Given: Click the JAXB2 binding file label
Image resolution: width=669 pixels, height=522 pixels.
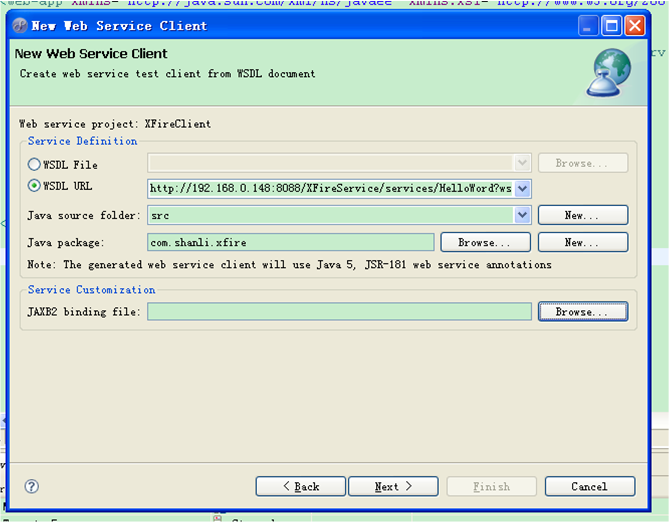Looking at the screenshot, I should [84, 312].
